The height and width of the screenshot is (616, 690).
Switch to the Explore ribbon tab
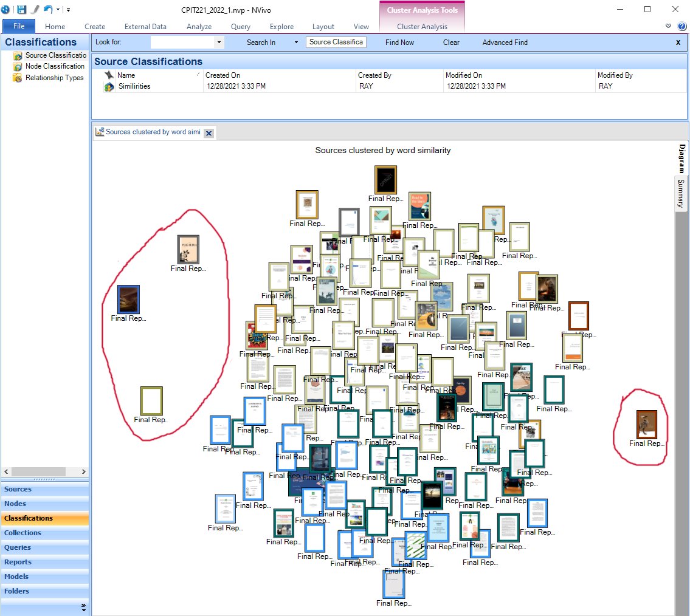(281, 26)
